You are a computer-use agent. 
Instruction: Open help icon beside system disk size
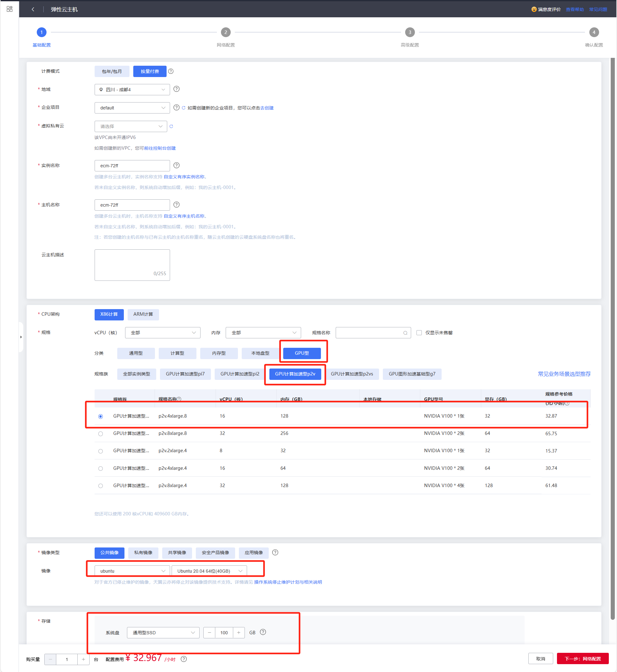pos(263,632)
